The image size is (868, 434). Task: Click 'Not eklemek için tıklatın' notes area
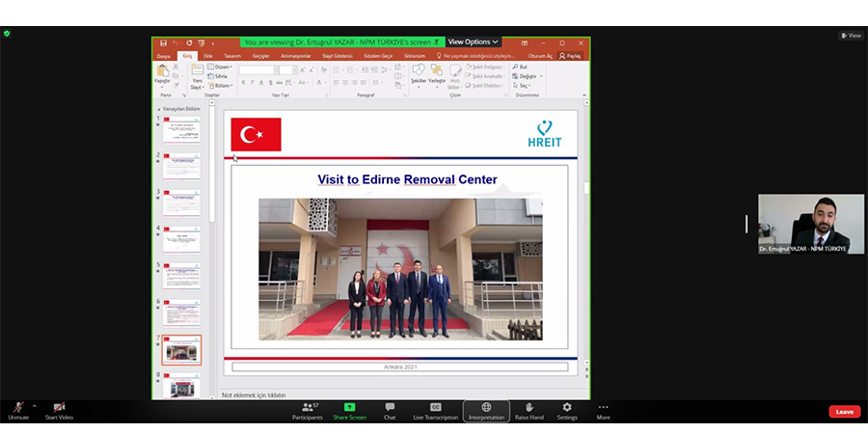(254, 395)
